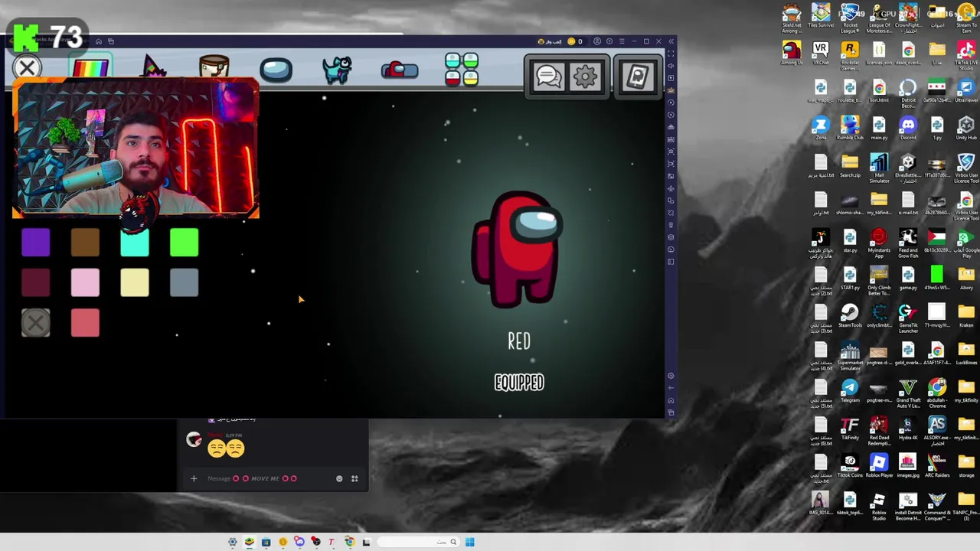980x551 pixels.
Task: Click the Windows Start button
Action: pyautogui.click(x=469, y=542)
